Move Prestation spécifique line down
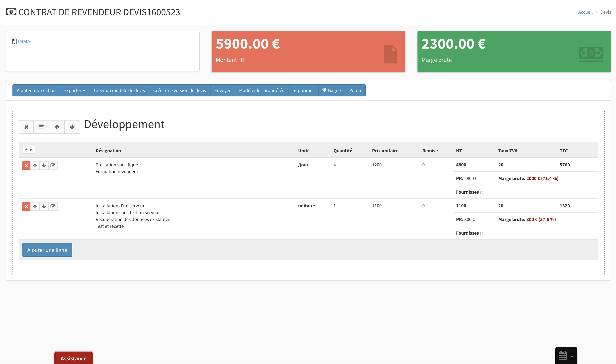 [44, 165]
